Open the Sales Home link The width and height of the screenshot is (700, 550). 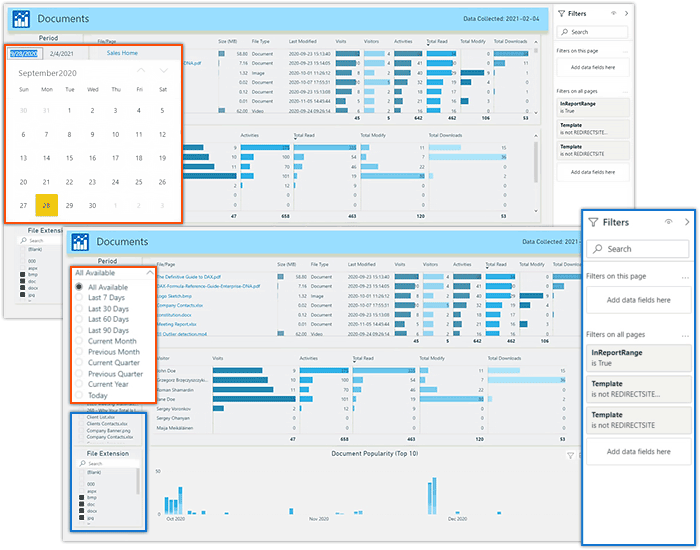pos(122,52)
